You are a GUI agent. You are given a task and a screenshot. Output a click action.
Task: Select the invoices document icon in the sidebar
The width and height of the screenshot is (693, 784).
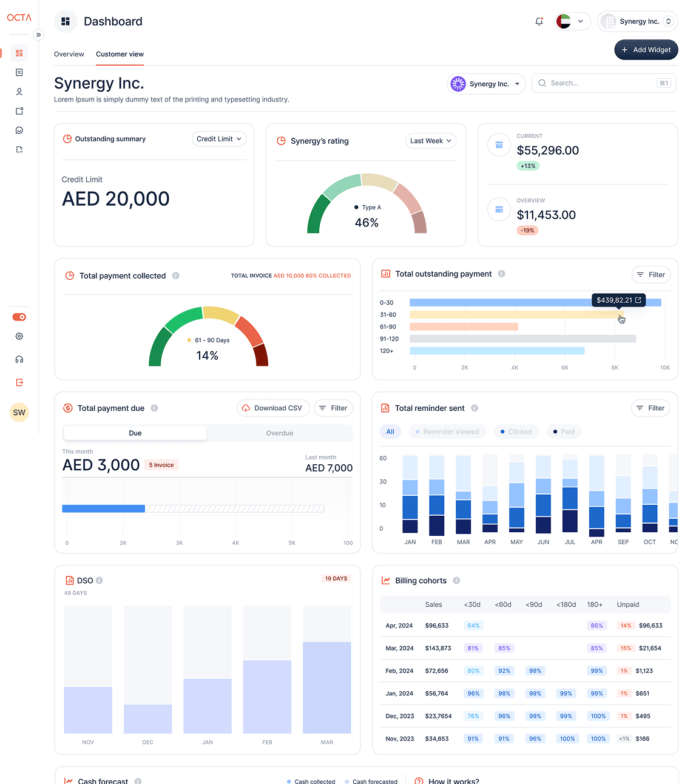point(19,72)
